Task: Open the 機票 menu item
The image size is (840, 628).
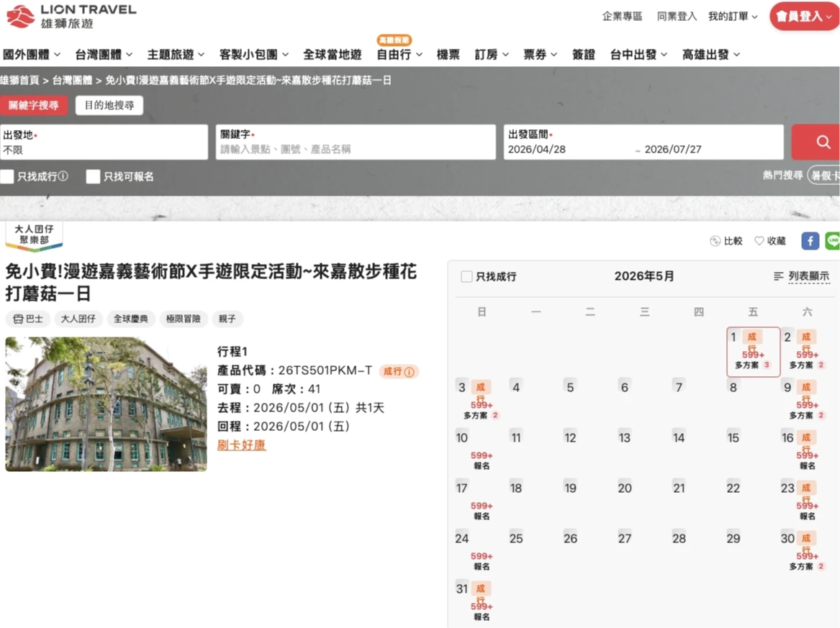Action: click(448, 55)
